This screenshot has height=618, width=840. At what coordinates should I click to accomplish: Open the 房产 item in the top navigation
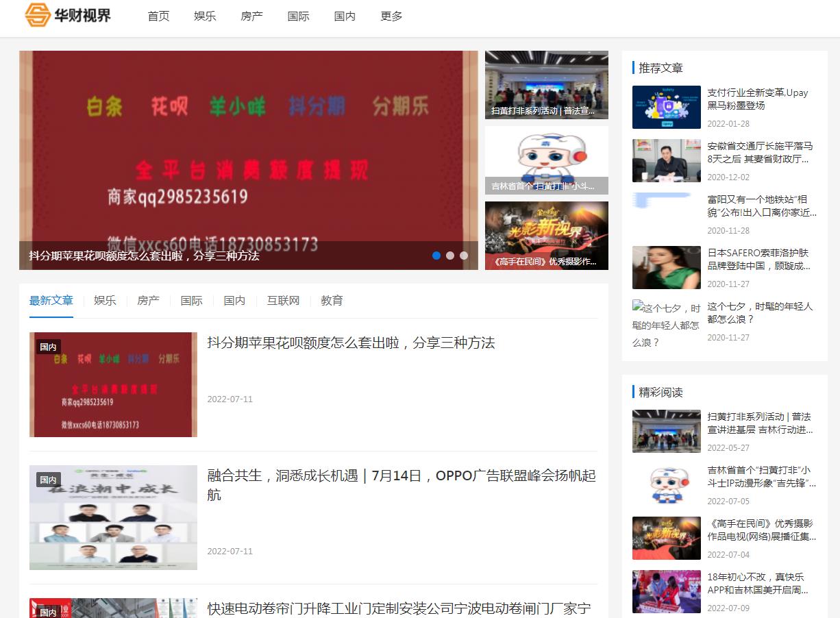point(251,16)
